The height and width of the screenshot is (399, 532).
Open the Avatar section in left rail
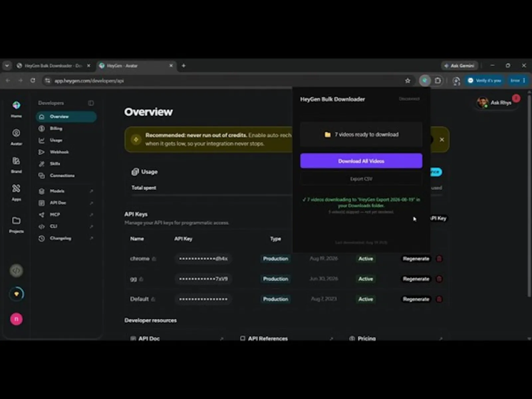(16, 137)
